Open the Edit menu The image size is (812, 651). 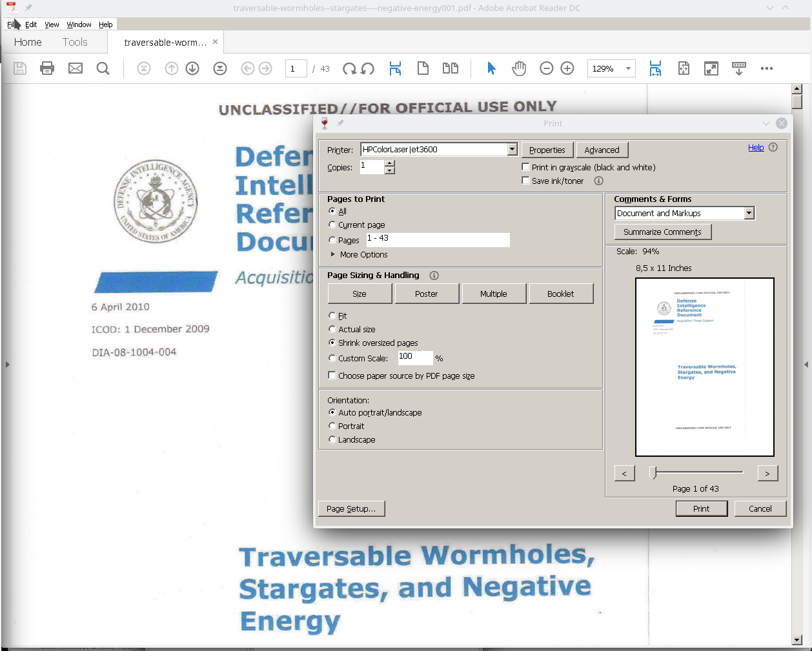tap(31, 25)
